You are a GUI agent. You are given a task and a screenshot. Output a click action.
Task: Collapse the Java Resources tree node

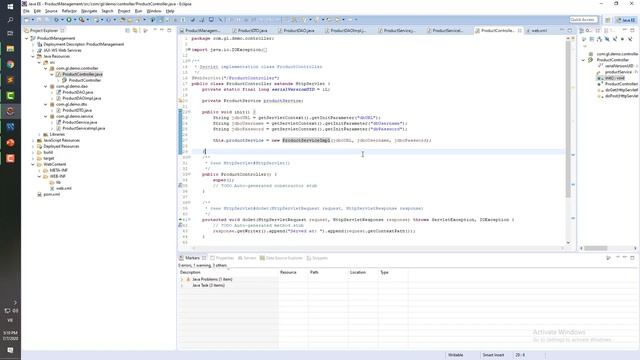tap(33, 56)
